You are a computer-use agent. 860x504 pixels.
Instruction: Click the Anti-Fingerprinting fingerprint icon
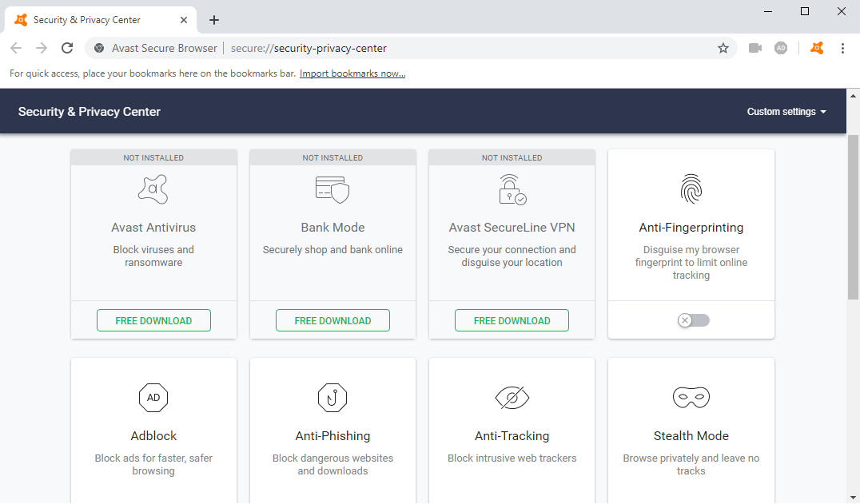tap(691, 189)
